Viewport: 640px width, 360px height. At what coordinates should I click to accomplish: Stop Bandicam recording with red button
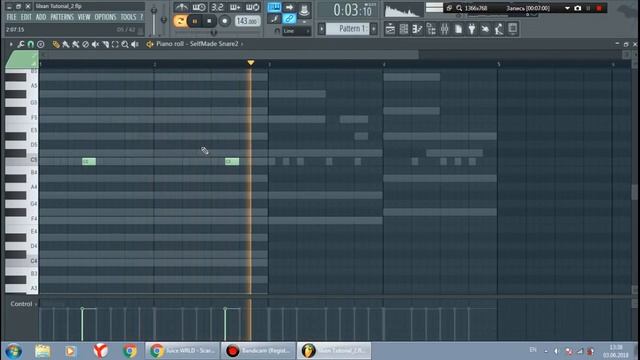599,8
